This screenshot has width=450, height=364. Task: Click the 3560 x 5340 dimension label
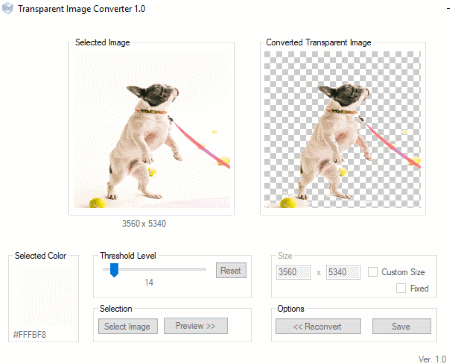(x=144, y=223)
